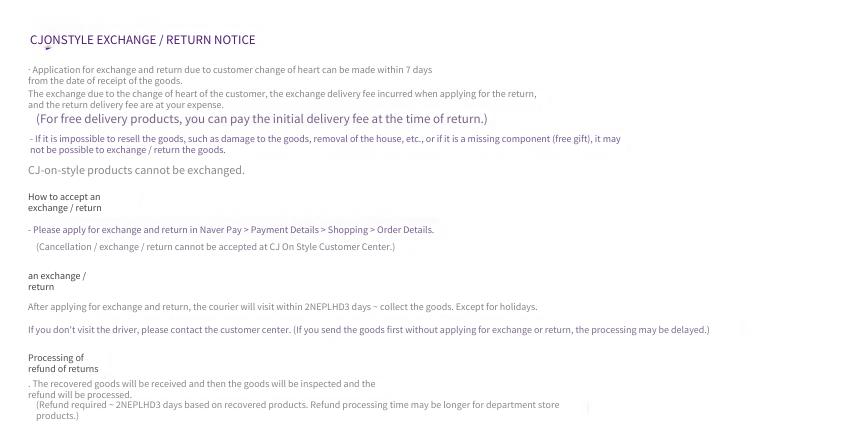Screen dimensions: 855x448
Task: Click the Naver Pay text in instructions
Action: coord(220,230)
